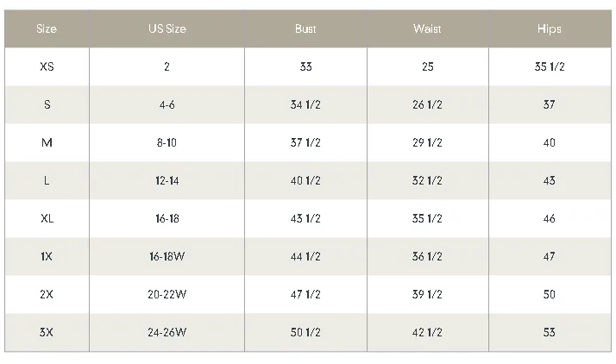Screen dimensions: 616x364
Task: Click the Size column header
Action: tap(47, 28)
